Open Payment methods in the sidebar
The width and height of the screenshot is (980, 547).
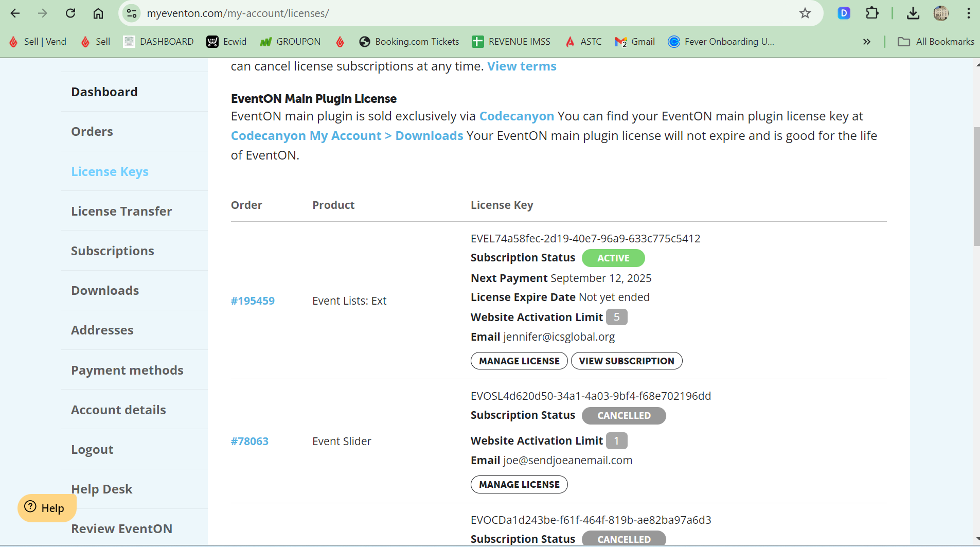click(127, 370)
